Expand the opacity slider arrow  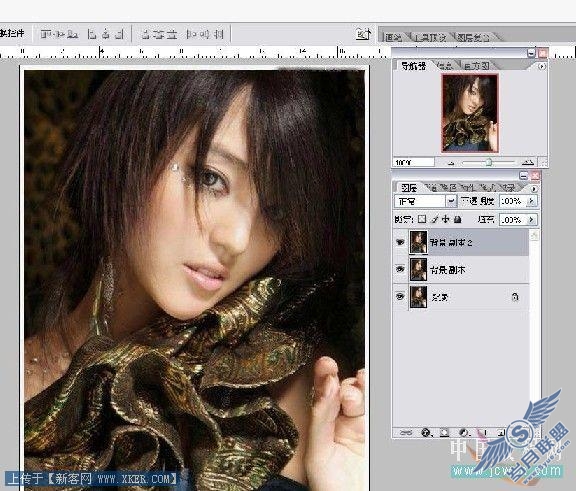tap(531, 201)
